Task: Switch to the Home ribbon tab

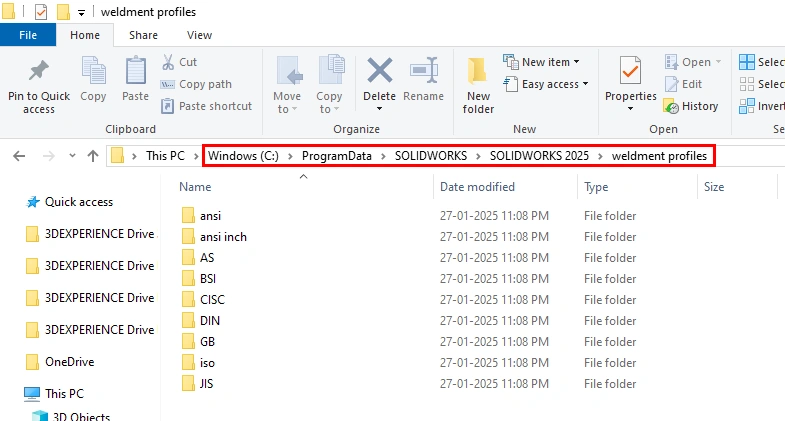Action: 85,35
